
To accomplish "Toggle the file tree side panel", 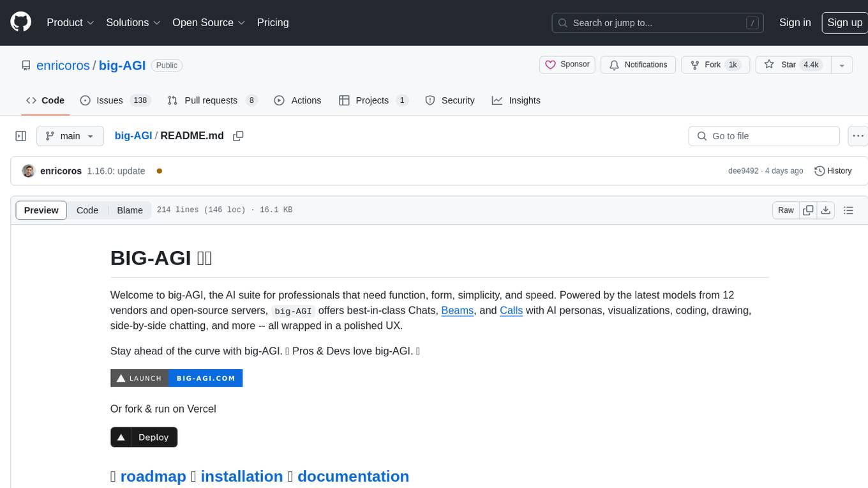I will pyautogui.click(x=20, y=136).
